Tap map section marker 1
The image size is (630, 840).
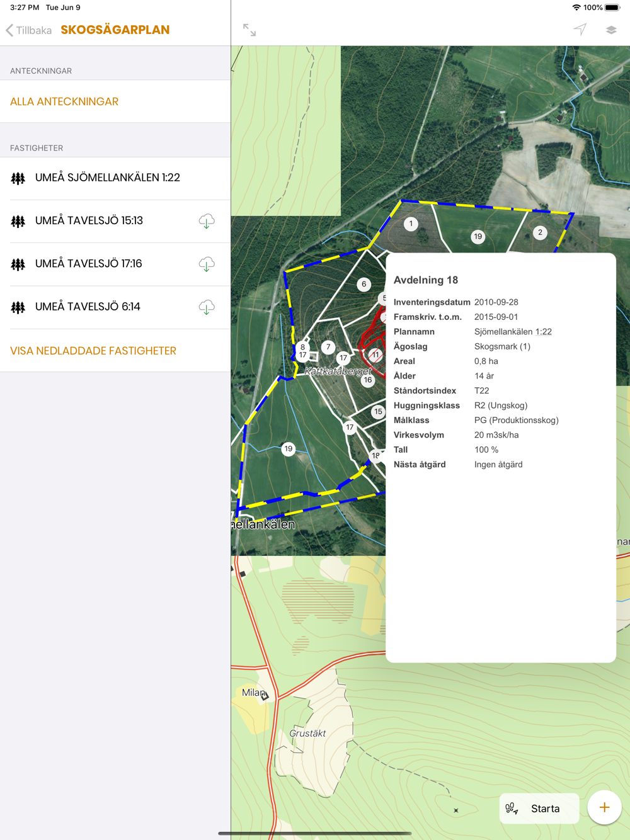pos(411,224)
